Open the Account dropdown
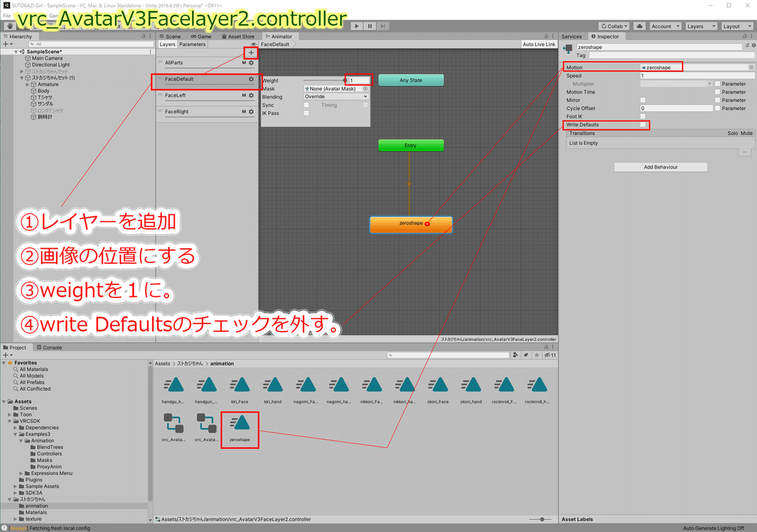Image resolution: width=757 pixels, height=532 pixels. pos(665,26)
